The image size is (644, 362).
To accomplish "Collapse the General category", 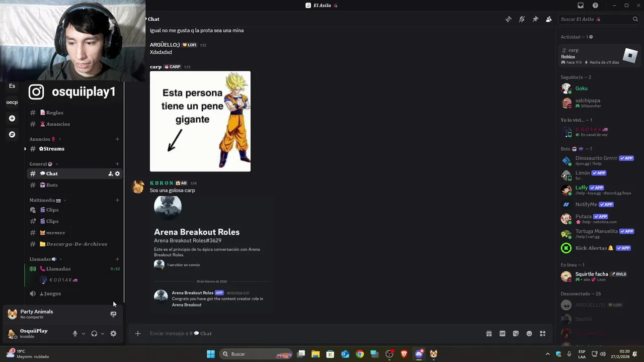I will [x=44, y=164].
